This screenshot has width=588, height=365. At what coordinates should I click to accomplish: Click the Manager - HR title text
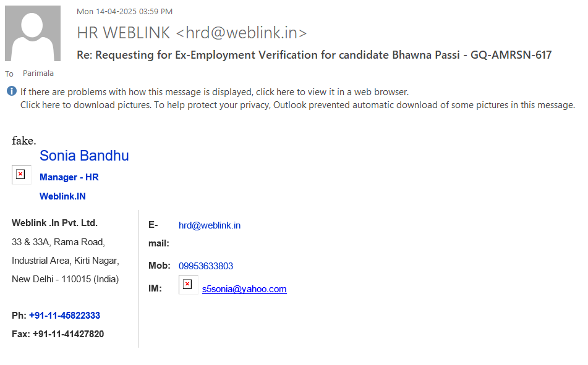[x=69, y=177]
